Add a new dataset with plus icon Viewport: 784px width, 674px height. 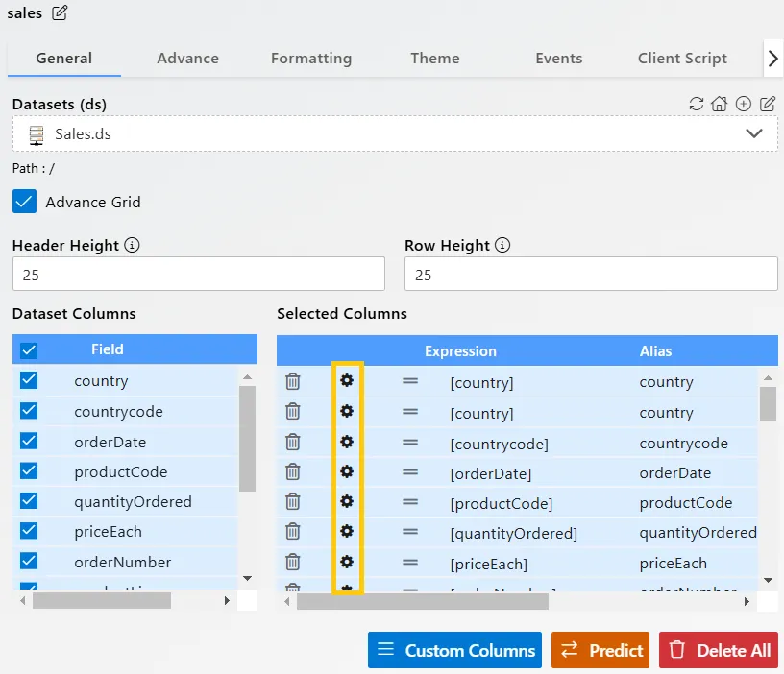744,104
